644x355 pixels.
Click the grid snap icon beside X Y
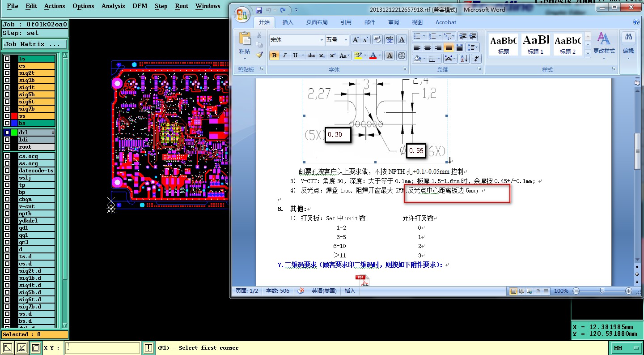coord(35,348)
